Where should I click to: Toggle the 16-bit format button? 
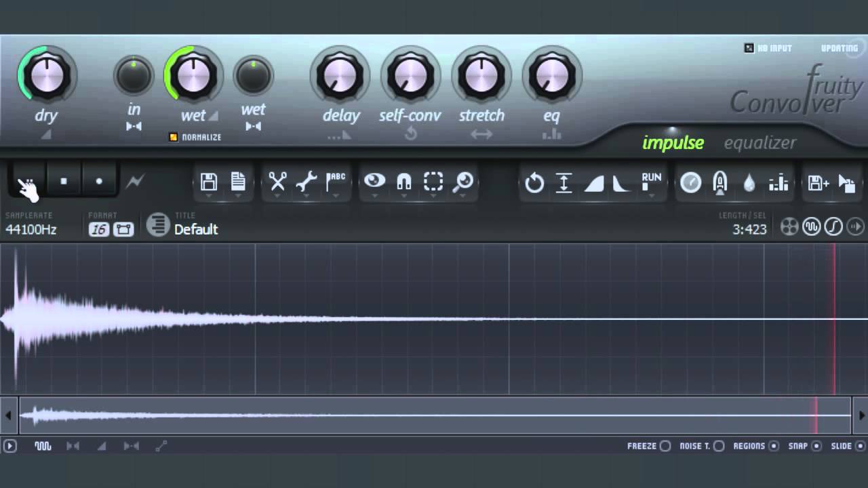99,229
